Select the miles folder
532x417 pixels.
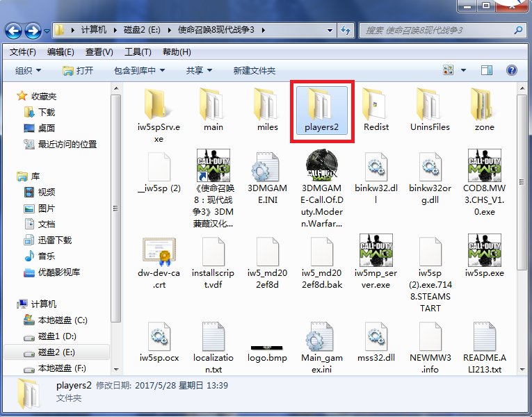(x=267, y=111)
